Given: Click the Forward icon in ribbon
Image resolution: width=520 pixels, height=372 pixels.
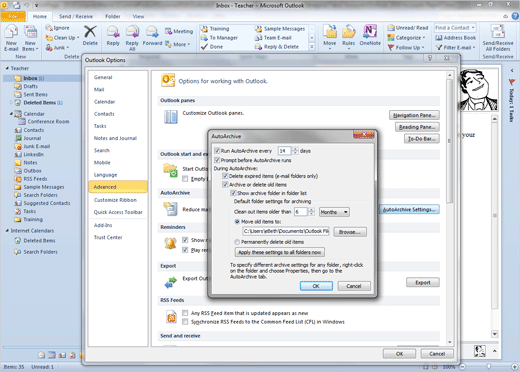Looking at the screenshot, I should click(x=152, y=32).
